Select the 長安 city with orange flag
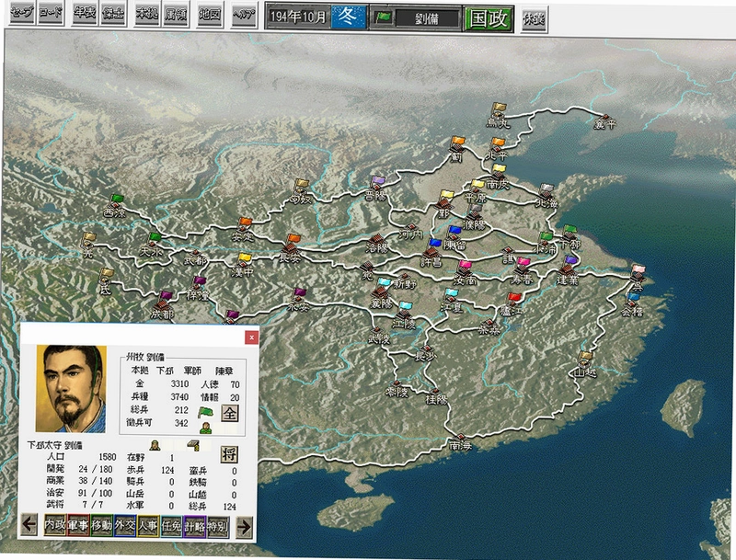The image size is (736, 560). point(291,247)
